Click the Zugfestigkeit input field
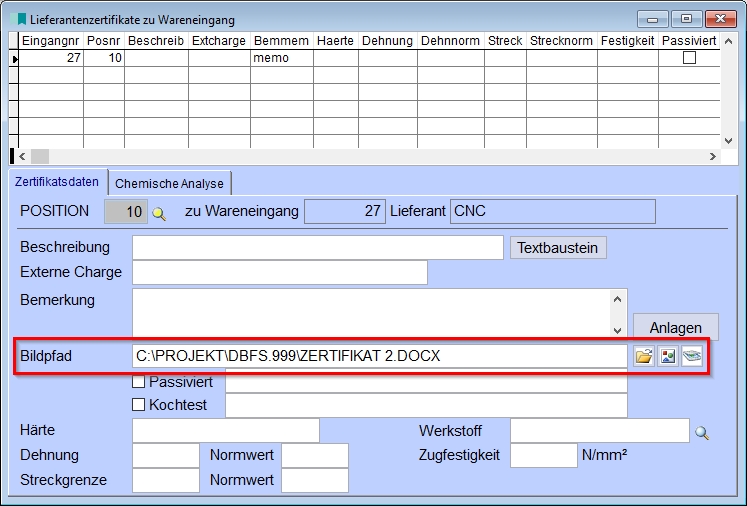Screen dimensions: 747x506 click(x=544, y=455)
